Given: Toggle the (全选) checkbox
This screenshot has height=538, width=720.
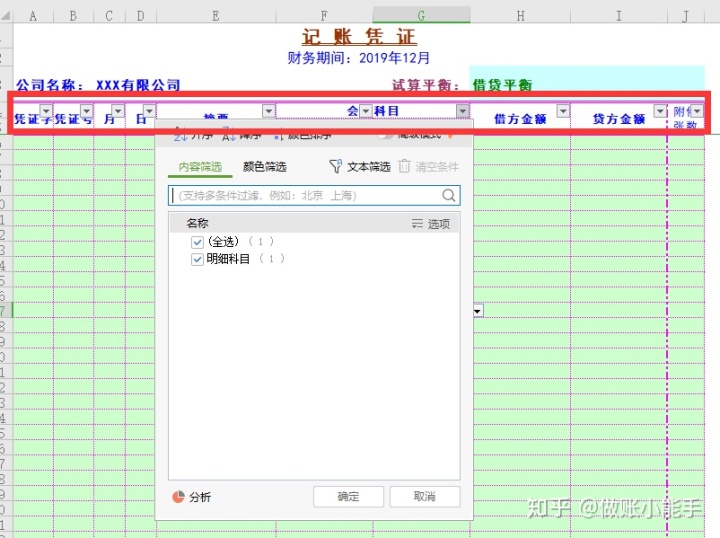Looking at the screenshot, I should tap(197, 242).
